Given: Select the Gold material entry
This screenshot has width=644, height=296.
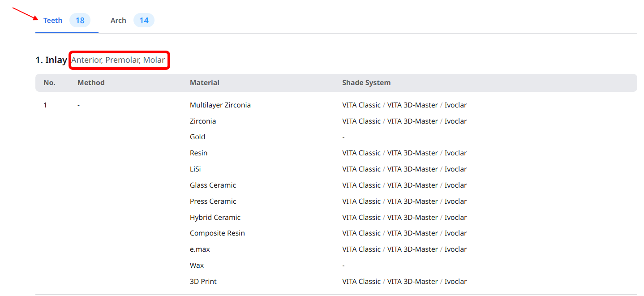Looking at the screenshot, I should (197, 137).
